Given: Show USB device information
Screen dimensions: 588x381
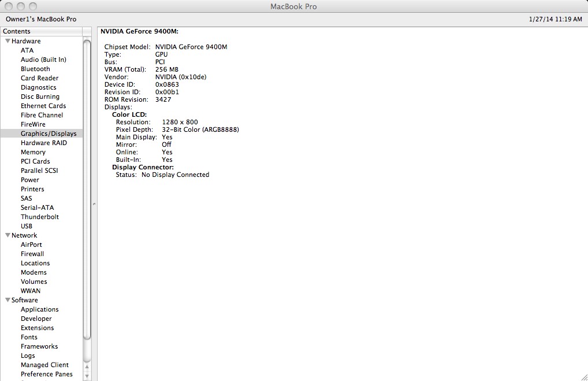Looking at the screenshot, I should (26, 226).
